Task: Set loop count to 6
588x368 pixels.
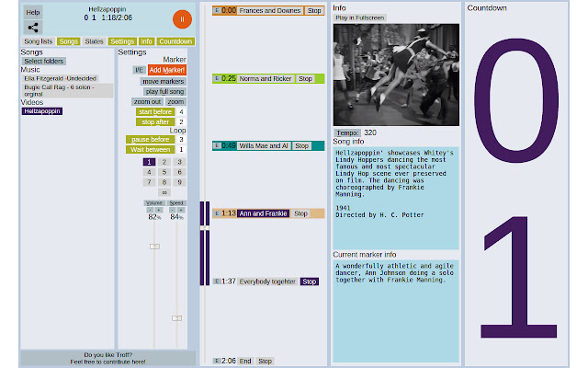Action: coord(180,172)
